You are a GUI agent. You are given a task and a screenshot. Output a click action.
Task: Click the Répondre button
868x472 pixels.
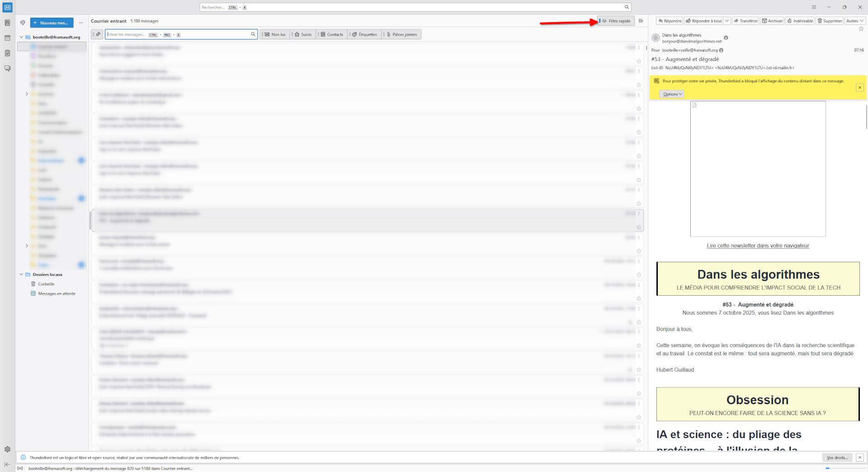pyautogui.click(x=670, y=21)
